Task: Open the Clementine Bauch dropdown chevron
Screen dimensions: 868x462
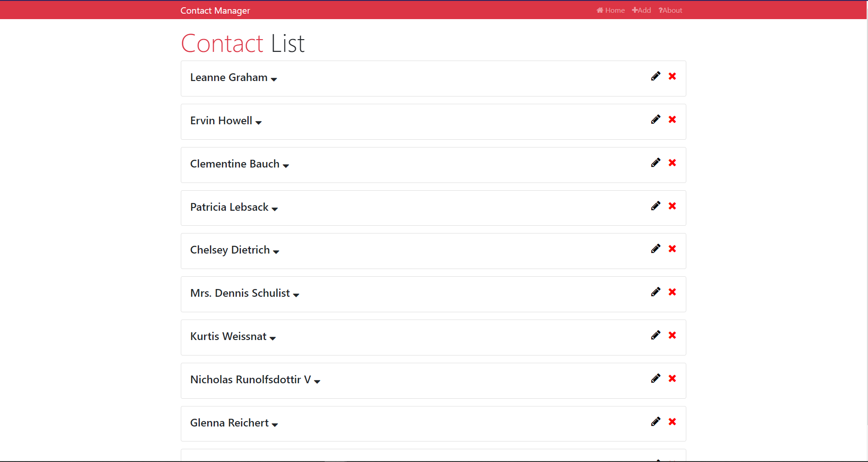Action: coord(286,166)
